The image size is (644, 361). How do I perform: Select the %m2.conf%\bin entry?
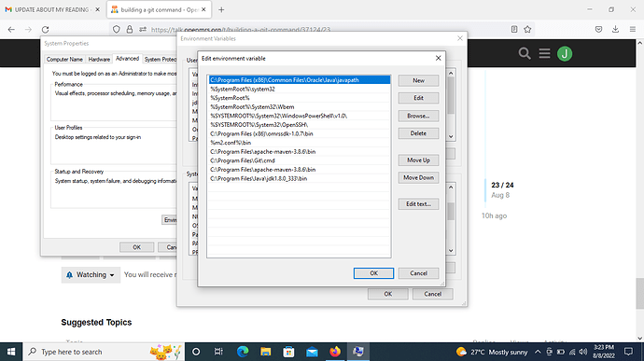coord(300,143)
